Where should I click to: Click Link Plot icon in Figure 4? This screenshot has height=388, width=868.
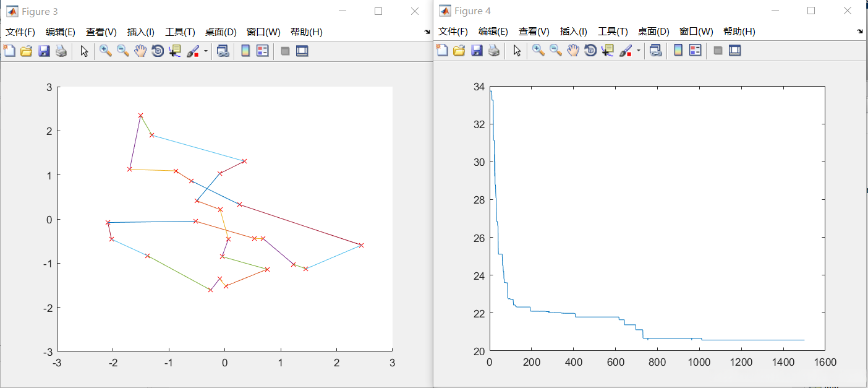coord(656,51)
